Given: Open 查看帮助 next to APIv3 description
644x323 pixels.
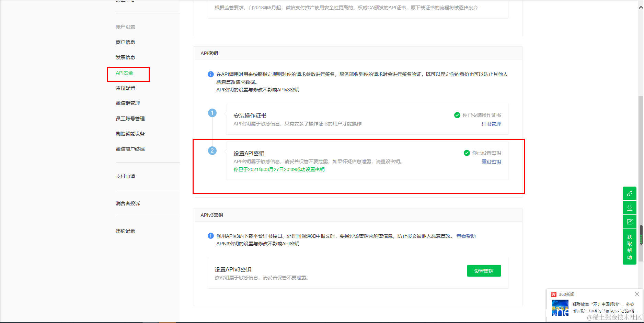Looking at the screenshot, I should point(466,236).
